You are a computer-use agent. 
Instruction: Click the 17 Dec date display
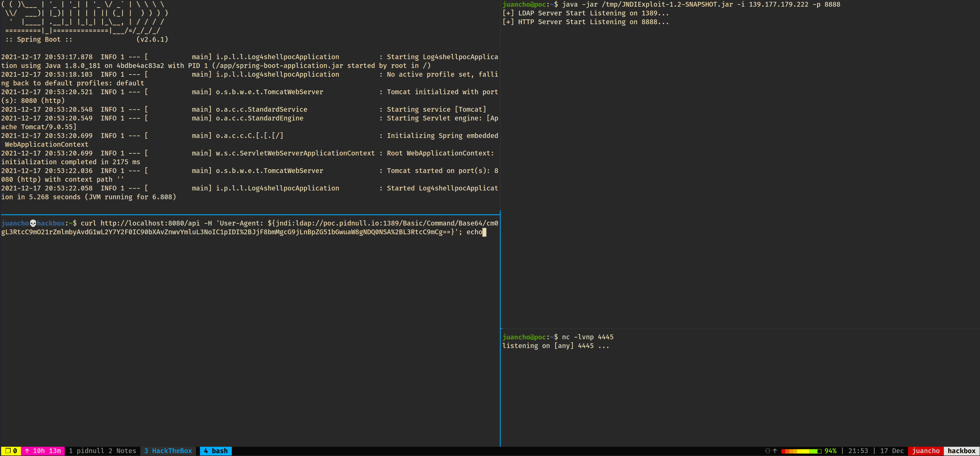[891, 451]
